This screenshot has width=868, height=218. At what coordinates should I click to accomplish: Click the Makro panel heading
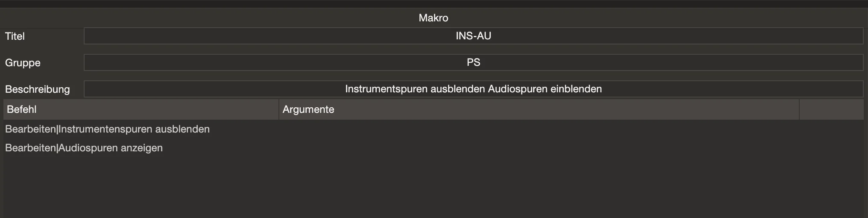[x=434, y=18]
